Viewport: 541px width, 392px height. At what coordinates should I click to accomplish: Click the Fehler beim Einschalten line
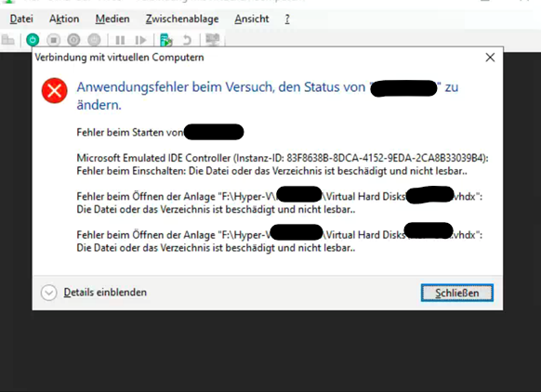click(x=271, y=171)
